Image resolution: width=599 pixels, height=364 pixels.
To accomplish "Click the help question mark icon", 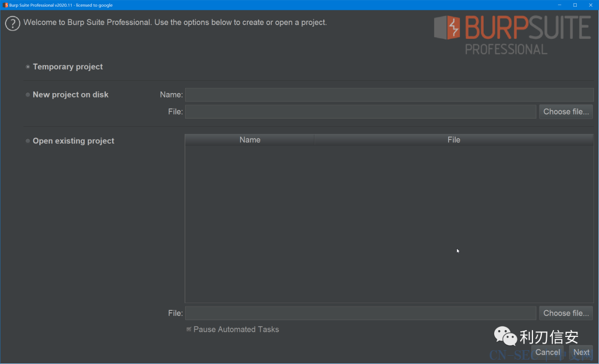I will [x=12, y=24].
